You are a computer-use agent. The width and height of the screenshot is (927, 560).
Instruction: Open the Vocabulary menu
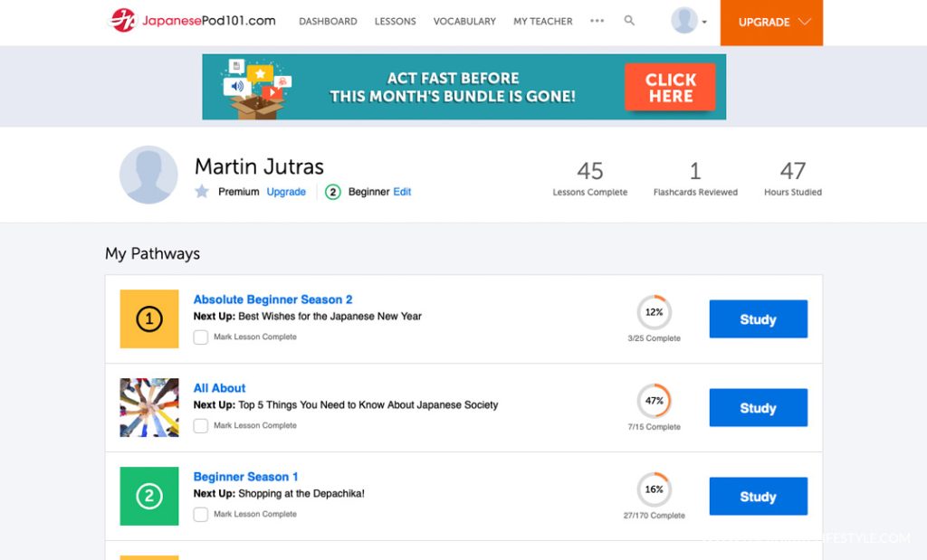tap(464, 22)
